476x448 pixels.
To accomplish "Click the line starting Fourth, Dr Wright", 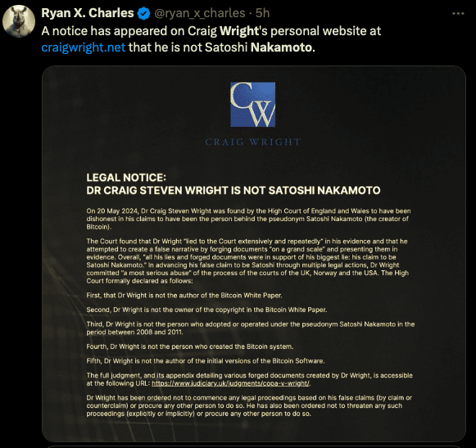I will pyautogui.click(x=190, y=346).
